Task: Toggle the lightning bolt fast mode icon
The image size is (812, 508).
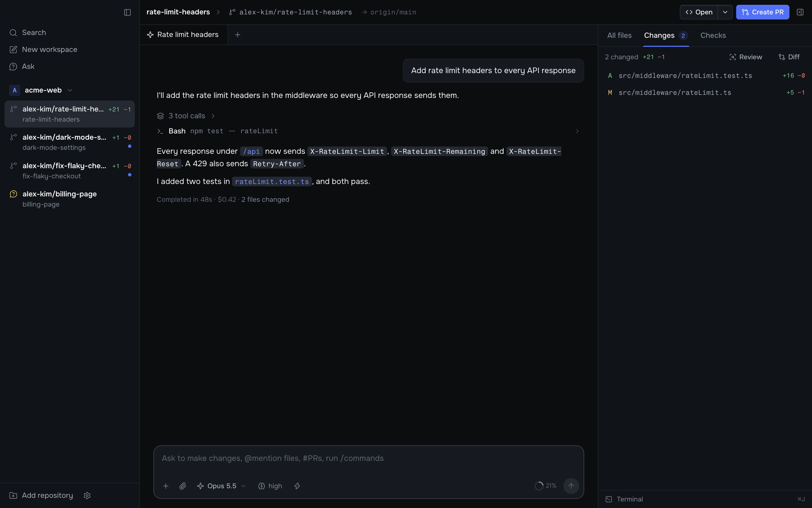Action: (x=297, y=486)
